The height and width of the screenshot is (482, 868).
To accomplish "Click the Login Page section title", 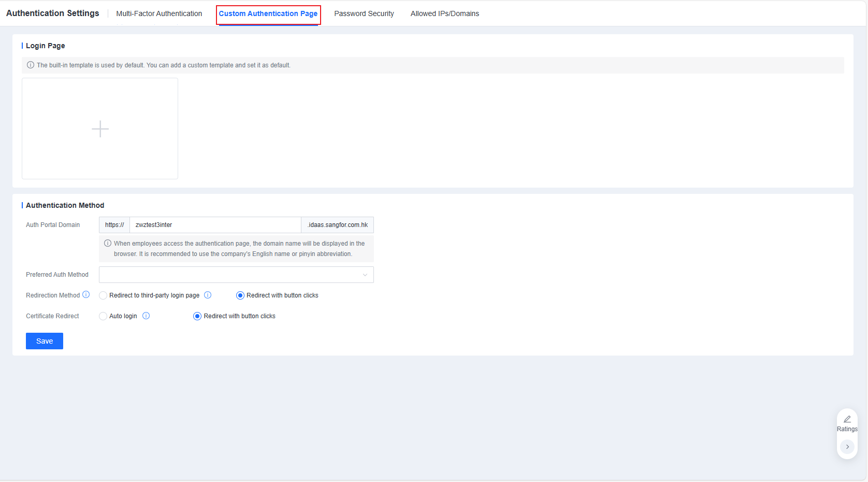I will pyautogui.click(x=46, y=46).
